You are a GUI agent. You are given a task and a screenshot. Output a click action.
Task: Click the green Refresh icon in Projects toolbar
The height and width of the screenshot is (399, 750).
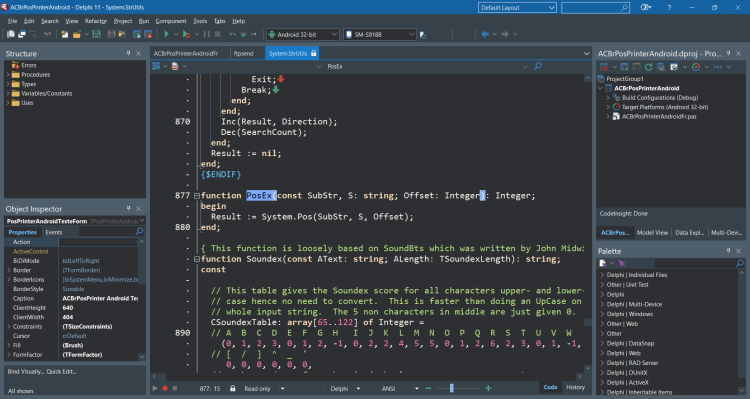click(649, 67)
